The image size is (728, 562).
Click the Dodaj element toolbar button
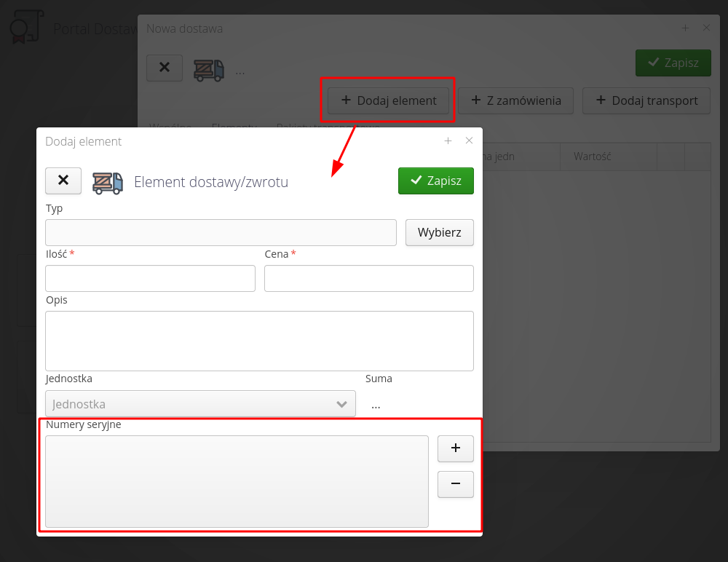coord(388,100)
